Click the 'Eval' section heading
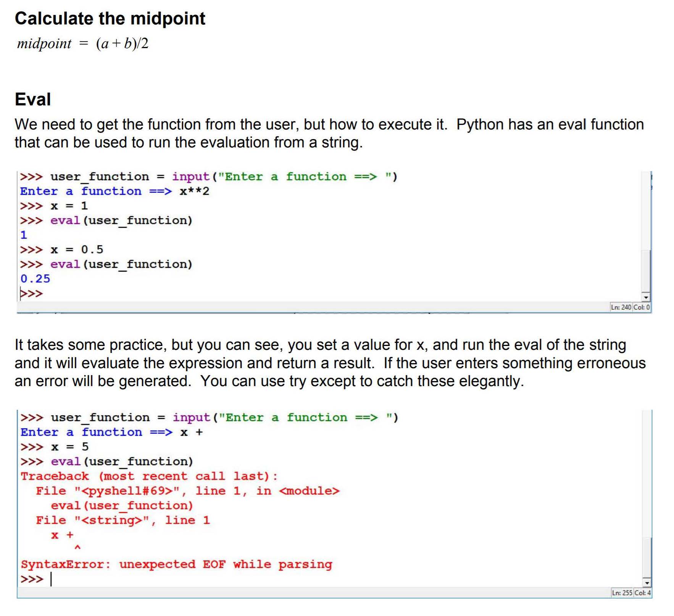The width and height of the screenshot is (674, 616). [x=33, y=99]
